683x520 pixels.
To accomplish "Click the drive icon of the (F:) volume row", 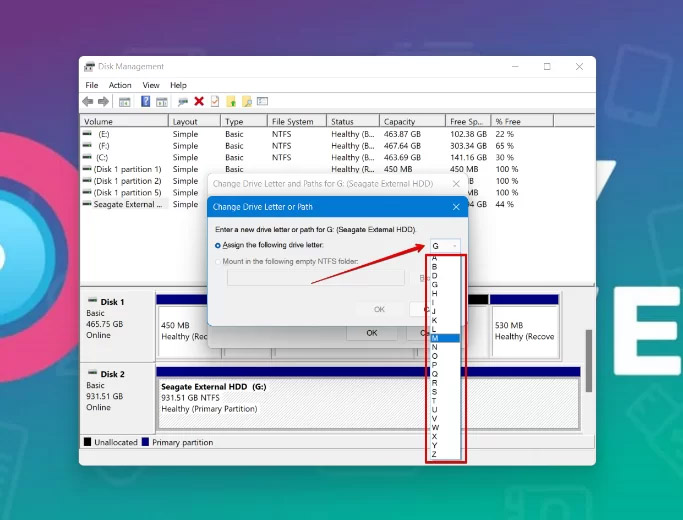I will [87, 145].
